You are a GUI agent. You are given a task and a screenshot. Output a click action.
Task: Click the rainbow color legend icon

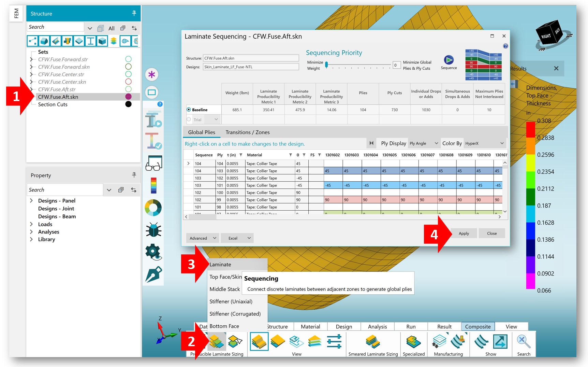[x=153, y=185]
